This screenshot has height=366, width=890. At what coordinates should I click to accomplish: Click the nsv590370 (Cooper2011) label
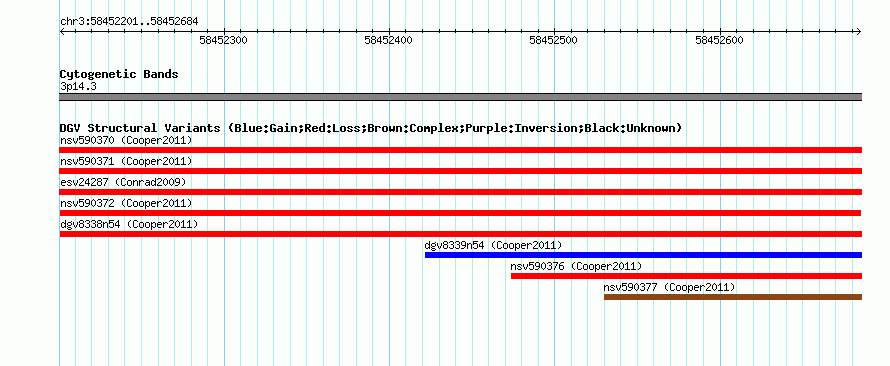click(x=126, y=140)
